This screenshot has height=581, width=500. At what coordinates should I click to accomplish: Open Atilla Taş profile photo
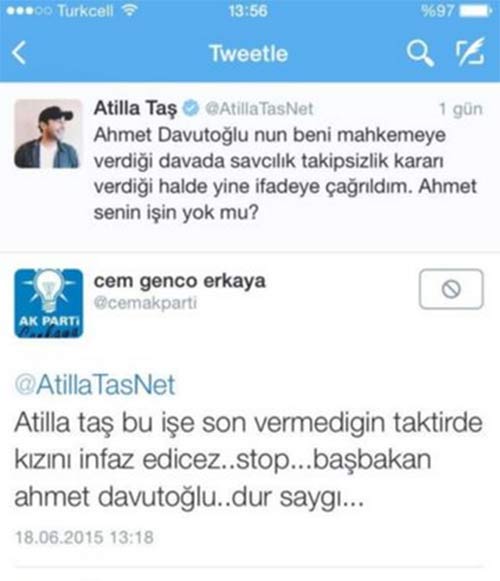pyautogui.click(x=48, y=134)
